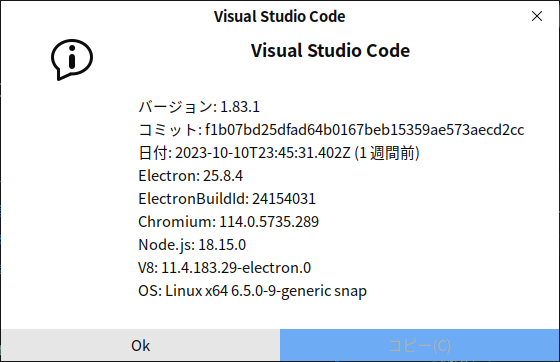
Task: Click the Node.js: 18.15.0 line
Action: pyautogui.click(x=192, y=245)
